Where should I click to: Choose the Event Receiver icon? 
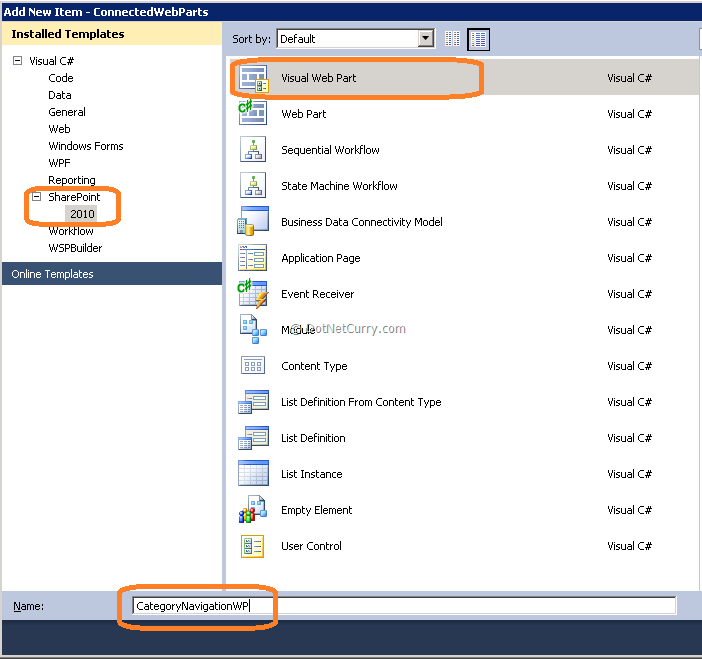coord(253,293)
